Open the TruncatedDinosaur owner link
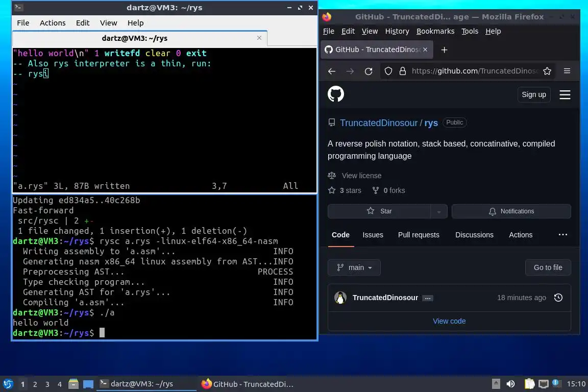 click(x=379, y=123)
